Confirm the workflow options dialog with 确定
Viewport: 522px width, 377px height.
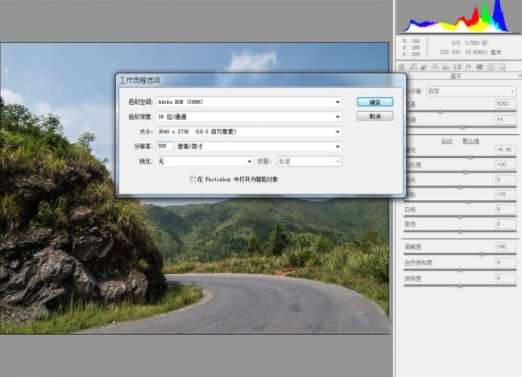[x=375, y=102]
